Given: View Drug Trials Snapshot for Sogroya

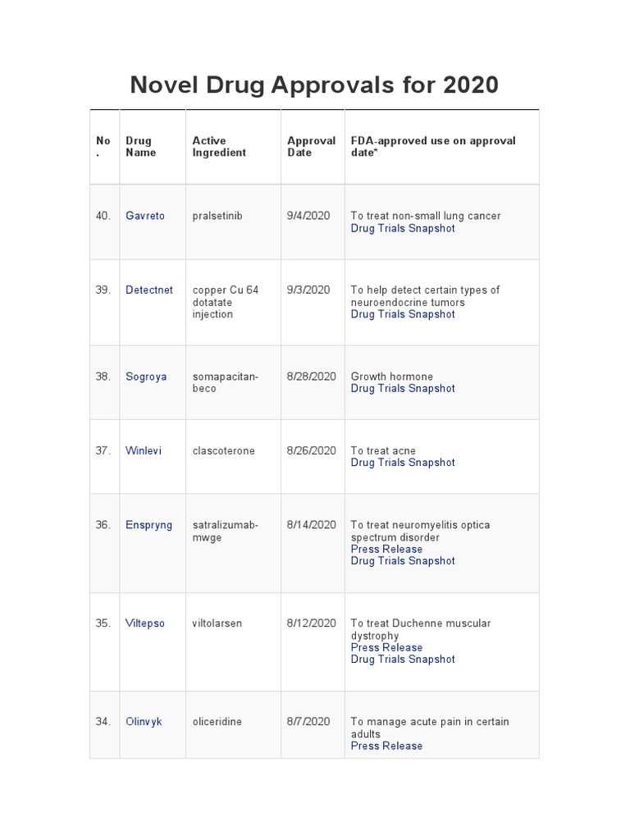Looking at the screenshot, I should [403, 388].
